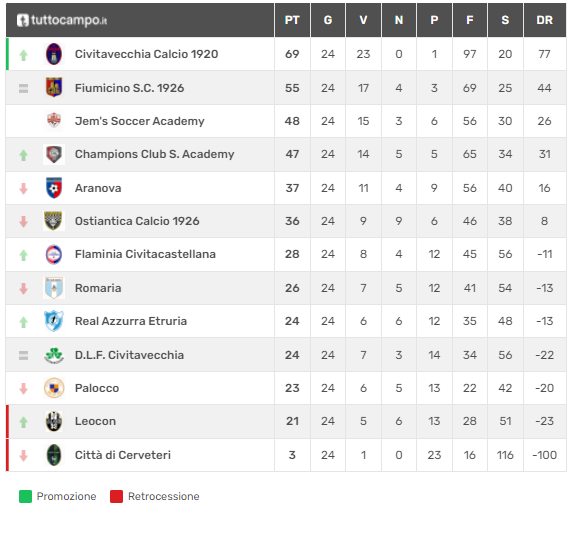
Task: Select the D.L.F. Civitavecchia clover logo
Action: pos(54,355)
